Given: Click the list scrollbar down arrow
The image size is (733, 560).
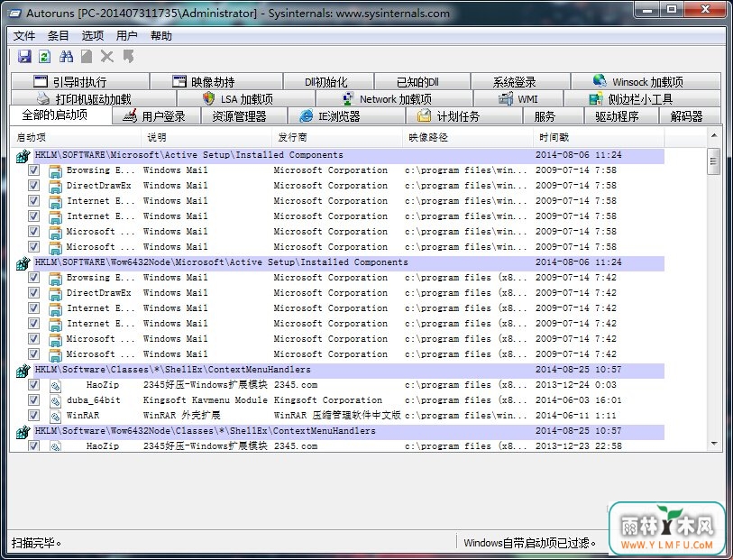Looking at the screenshot, I should click(x=714, y=444).
